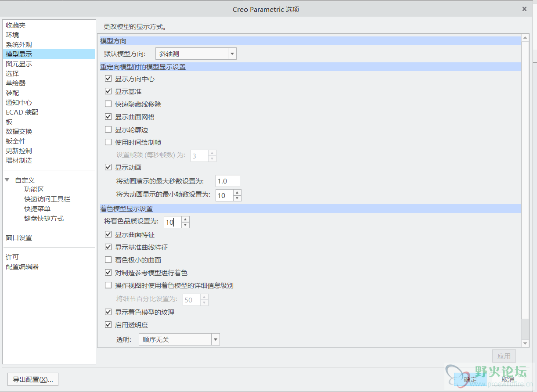The image size is (537, 392).
Task: Click the 最小帧数 input field
Action: (x=225, y=196)
